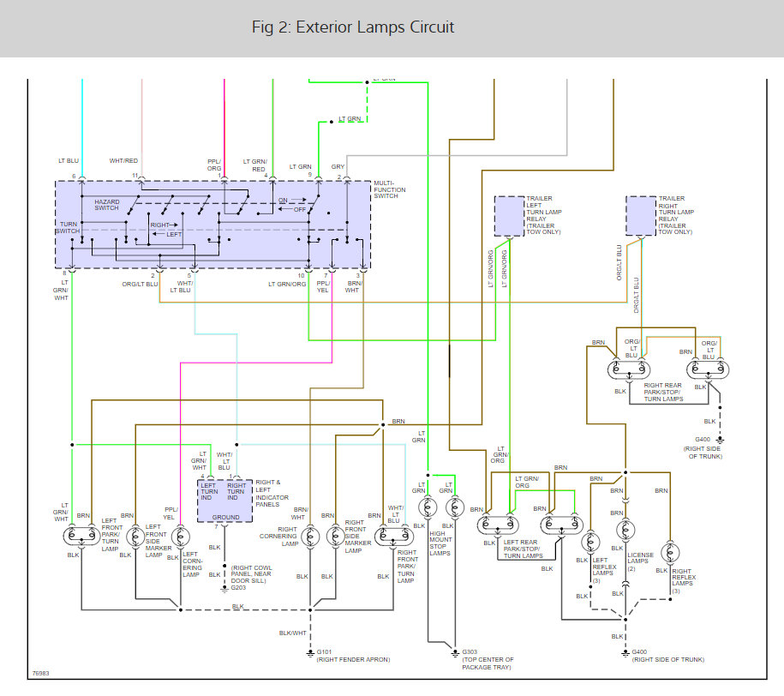
Task: Click the 'Fig 2: Exterior Lamps Circuit' title
Action: [x=352, y=27]
